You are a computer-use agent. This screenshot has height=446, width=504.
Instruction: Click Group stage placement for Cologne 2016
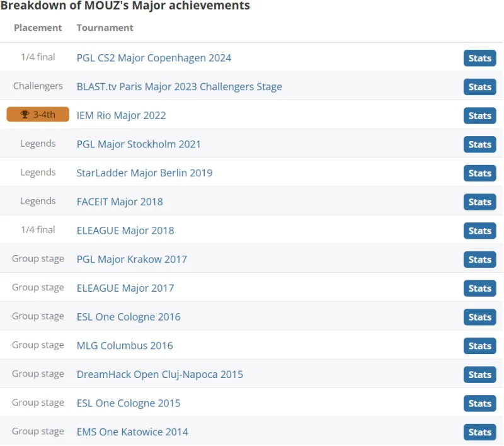pos(38,316)
